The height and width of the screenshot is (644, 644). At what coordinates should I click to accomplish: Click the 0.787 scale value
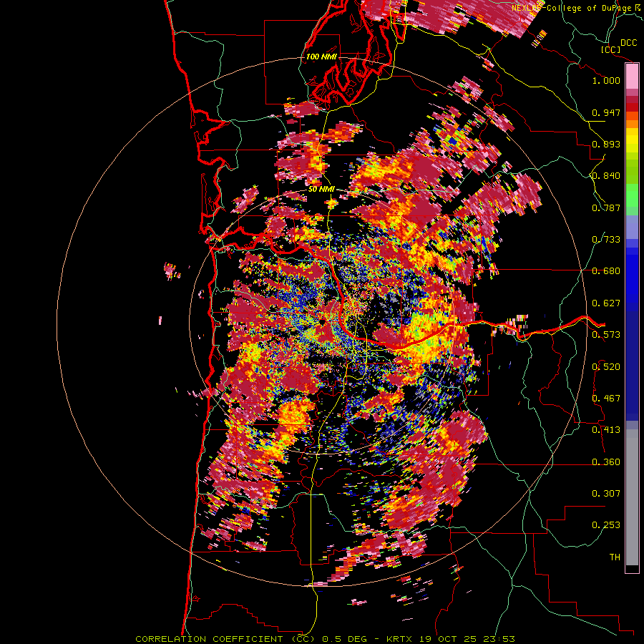[606, 208]
